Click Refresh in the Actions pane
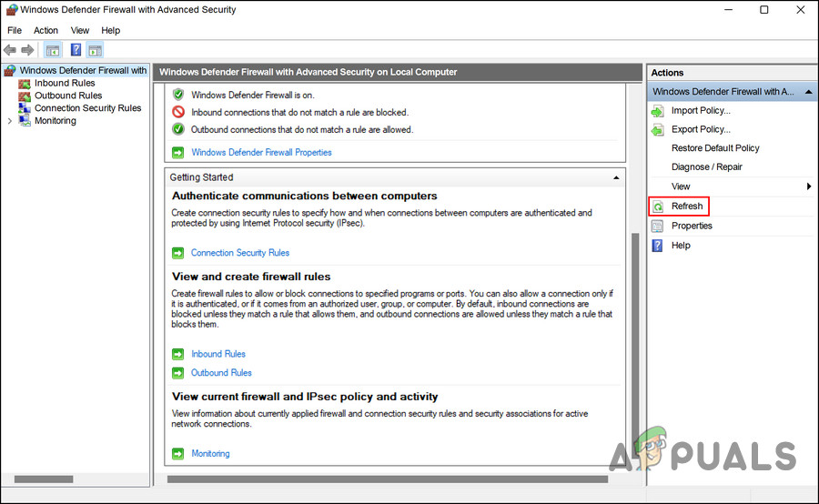This screenshot has width=819, height=504. 687,207
